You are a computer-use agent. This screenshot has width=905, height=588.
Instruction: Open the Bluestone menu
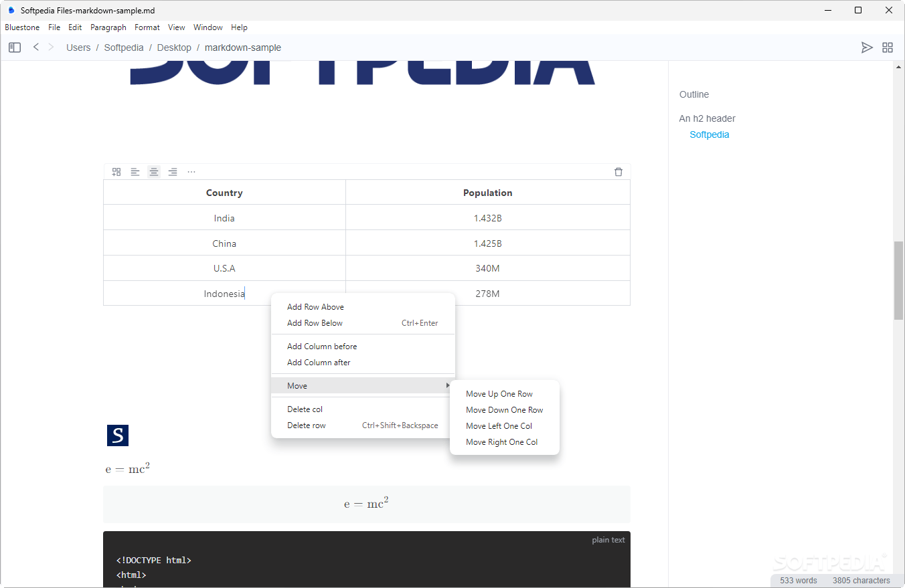click(x=22, y=27)
